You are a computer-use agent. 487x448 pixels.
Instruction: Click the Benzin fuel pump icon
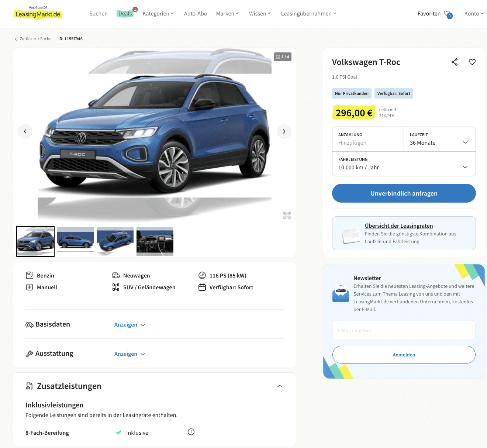pyautogui.click(x=30, y=275)
